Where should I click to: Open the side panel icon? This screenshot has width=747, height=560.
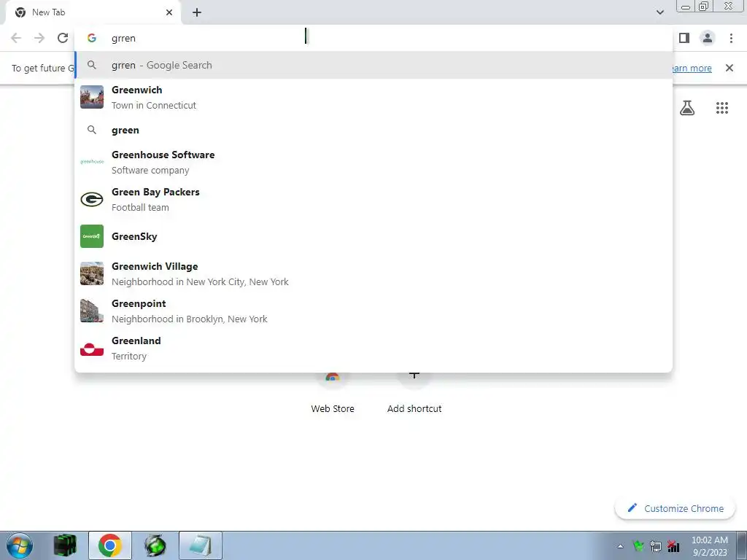[684, 38]
